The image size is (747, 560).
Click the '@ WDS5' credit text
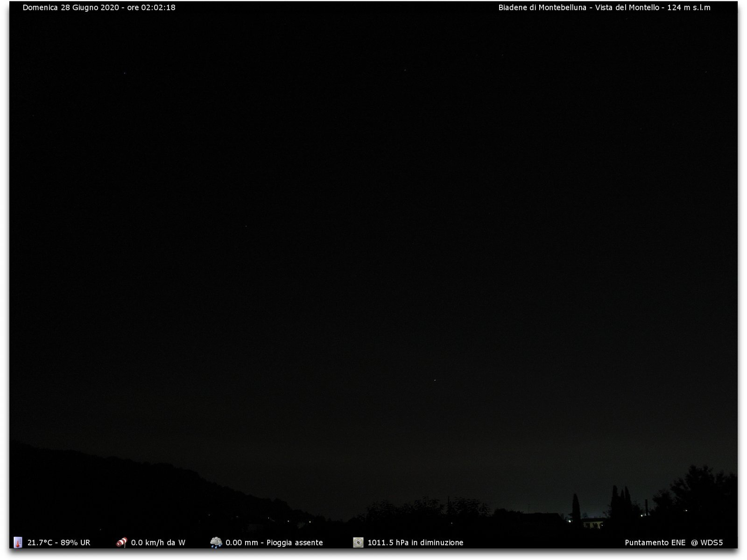(707, 543)
